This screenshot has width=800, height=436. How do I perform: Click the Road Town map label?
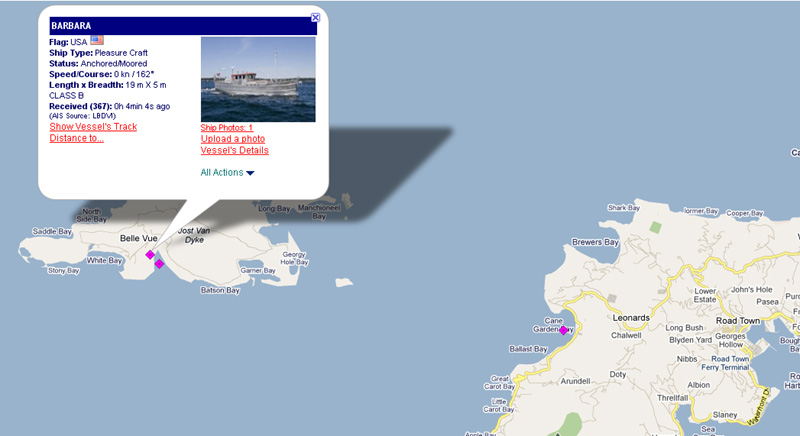738,321
